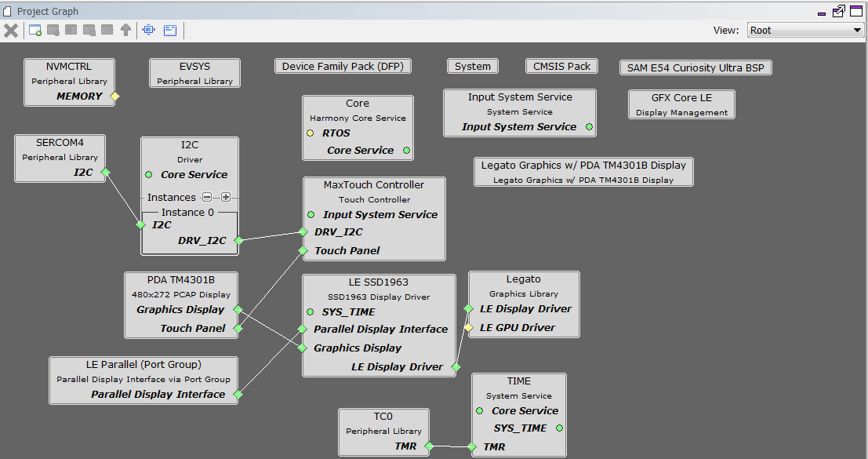Click PDA TM4301B's Graphics Display diamond
The height and width of the screenshot is (459, 868).
pos(238,309)
